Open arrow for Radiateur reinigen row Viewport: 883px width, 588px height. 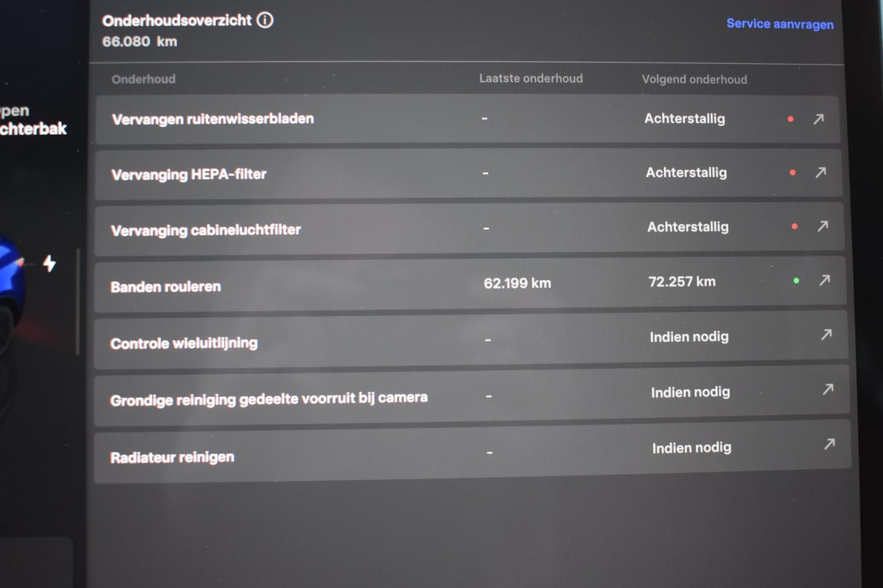830,443
